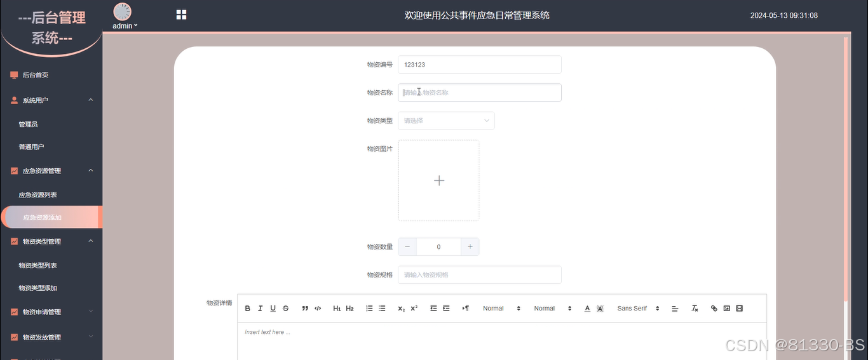
Task: Apply subscript formatting
Action: pos(401,309)
